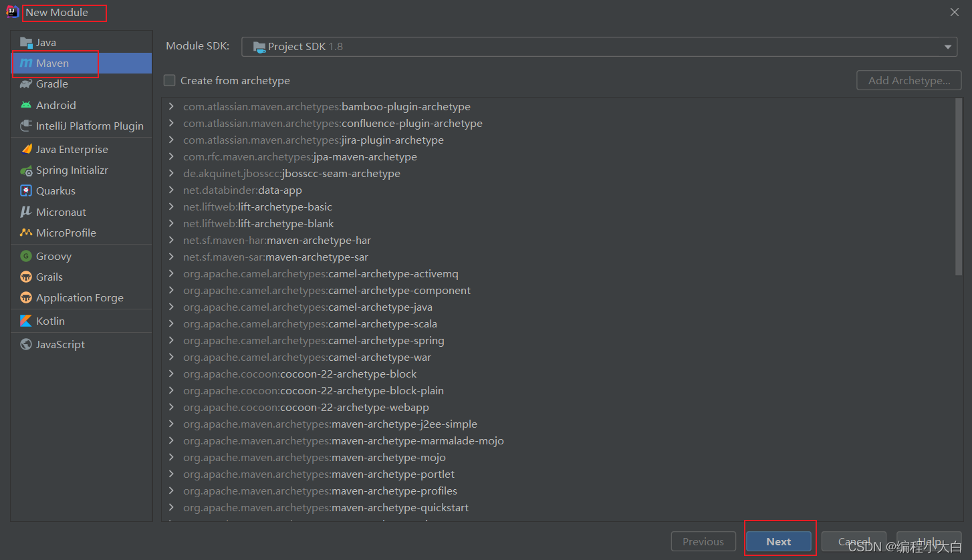Choose the Java Enterprise icon

tap(26, 149)
